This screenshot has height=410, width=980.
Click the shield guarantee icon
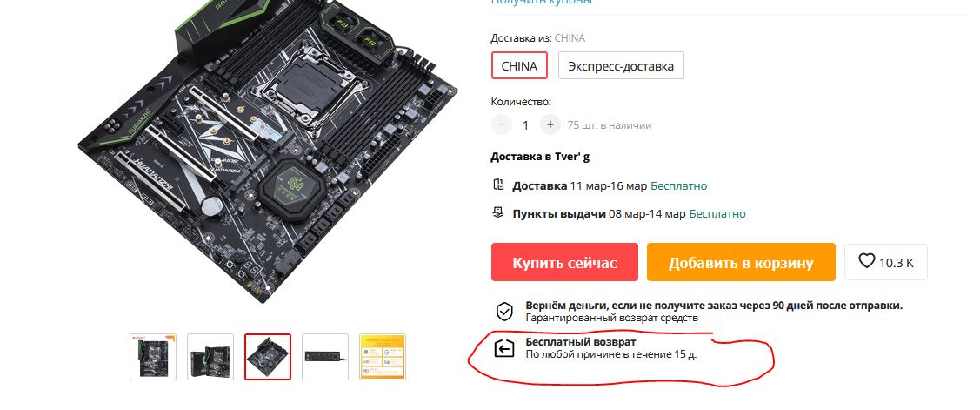(x=503, y=311)
